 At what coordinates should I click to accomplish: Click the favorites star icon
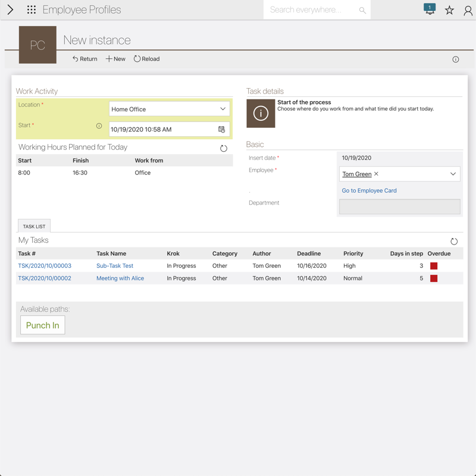point(449,10)
